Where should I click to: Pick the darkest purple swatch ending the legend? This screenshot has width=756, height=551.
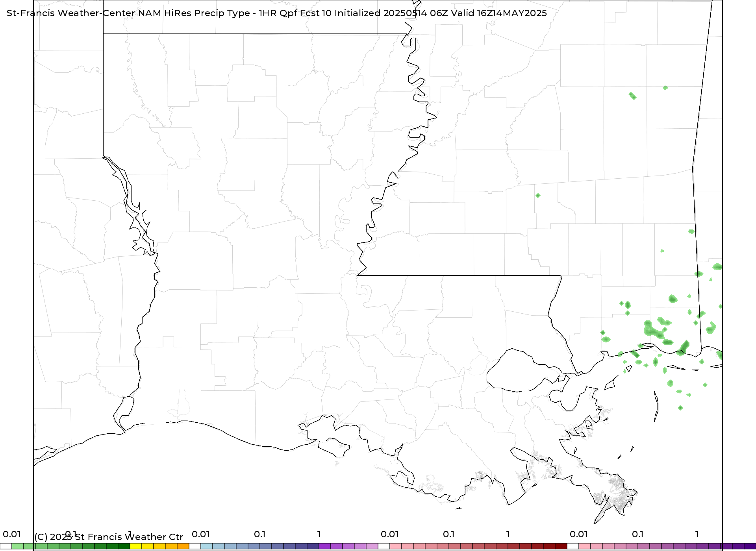click(750, 546)
